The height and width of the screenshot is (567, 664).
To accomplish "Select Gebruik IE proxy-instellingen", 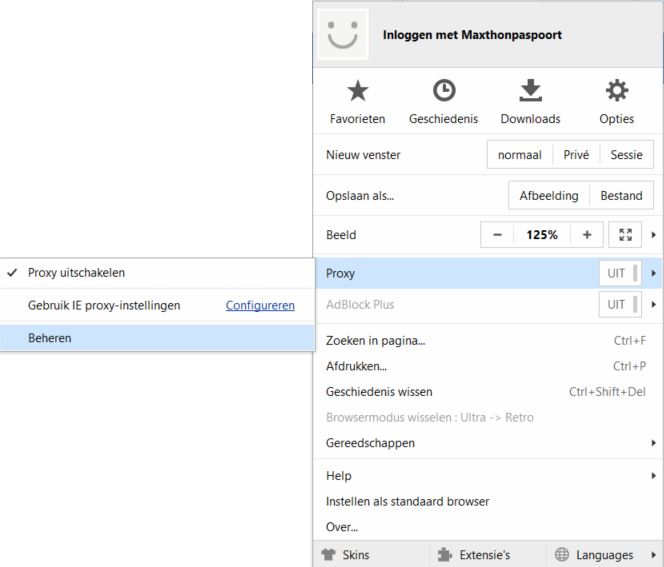I will point(104,305).
